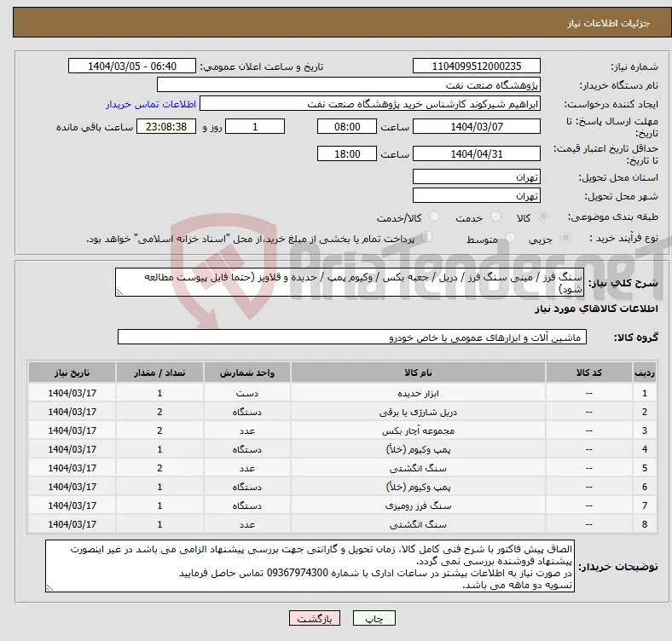Click the resize grip of description box

click(x=119, y=292)
